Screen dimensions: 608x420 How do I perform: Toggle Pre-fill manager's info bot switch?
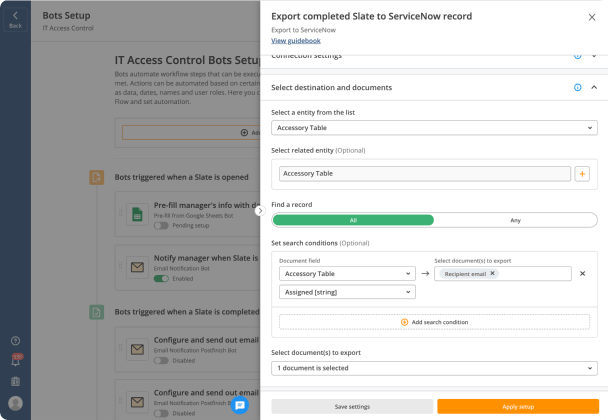coord(161,226)
